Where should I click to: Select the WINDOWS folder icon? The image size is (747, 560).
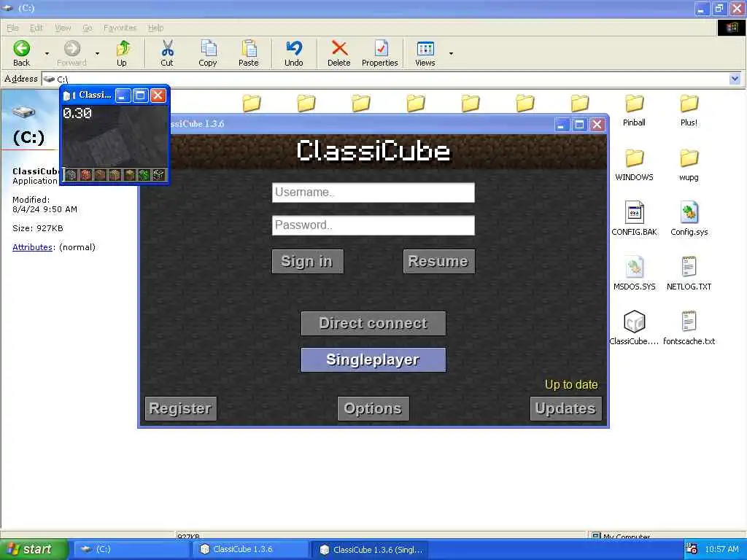tap(634, 158)
